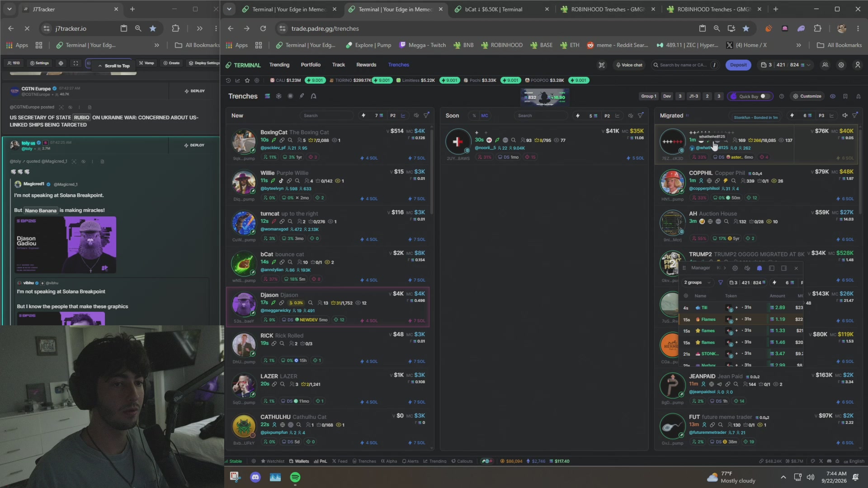The width and height of the screenshot is (868, 488).
Task: Expand the wallet balance dropdown in header
Action: click(786, 65)
